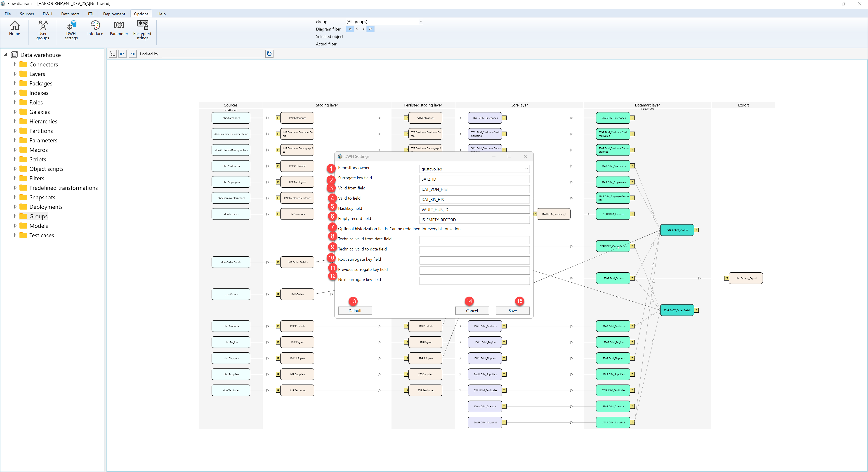Toggle the list view icon beside undo
This screenshot has height=472, width=868.
coord(113,54)
